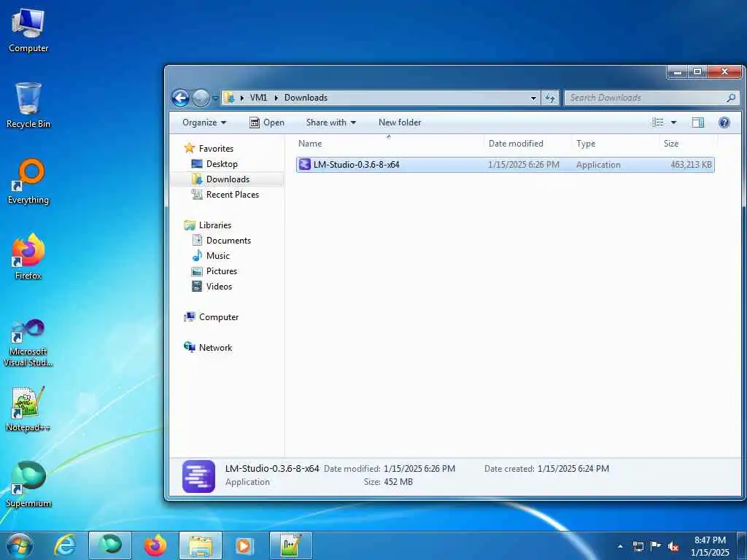747x560 pixels.
Task: Expand the view options dropdown arrow
Action: (673, 122)
